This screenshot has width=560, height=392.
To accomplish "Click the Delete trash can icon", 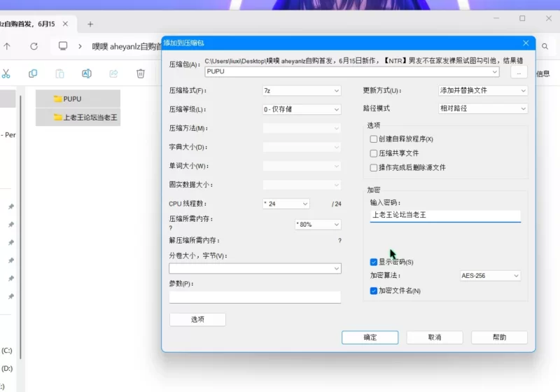I will pyautogui.click(x=141, y=73).
